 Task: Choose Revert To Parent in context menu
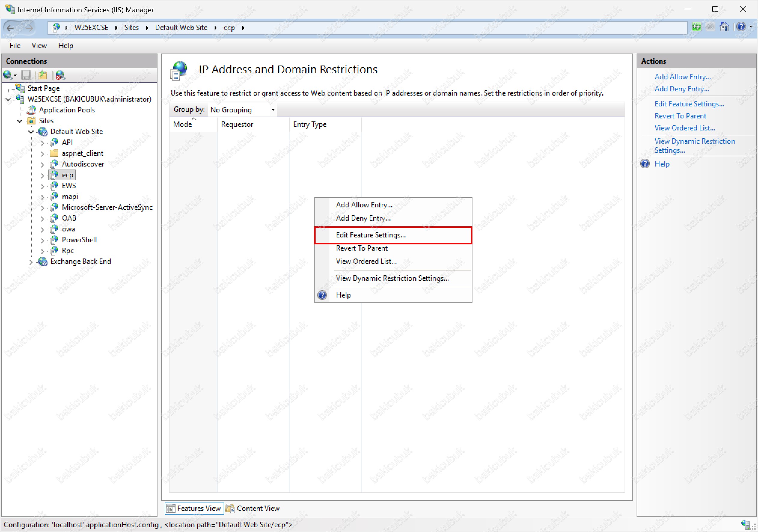pos(393,248)
